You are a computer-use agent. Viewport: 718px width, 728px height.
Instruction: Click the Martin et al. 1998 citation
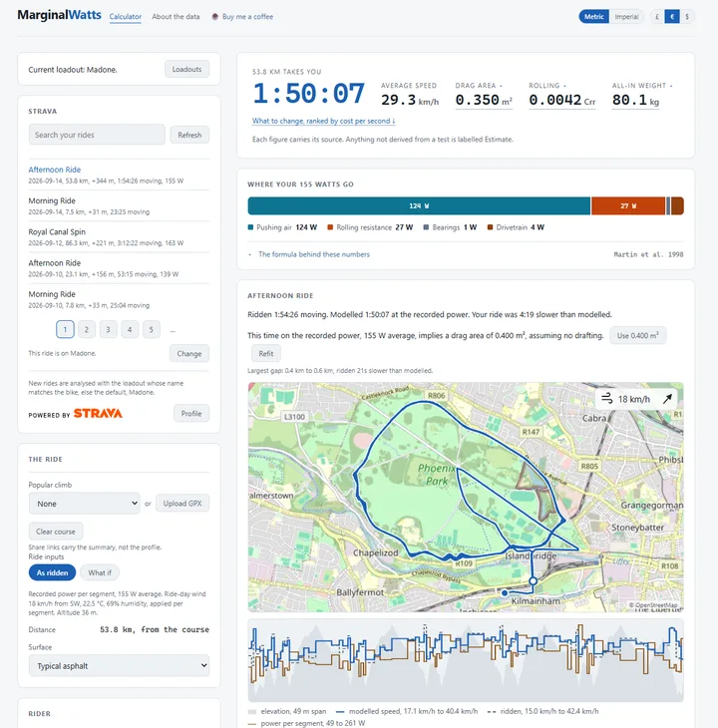tap(648, 254)
